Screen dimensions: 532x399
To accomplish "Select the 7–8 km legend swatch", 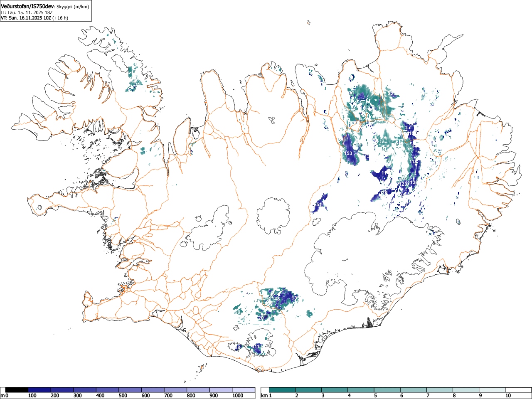I will (439, 390).
